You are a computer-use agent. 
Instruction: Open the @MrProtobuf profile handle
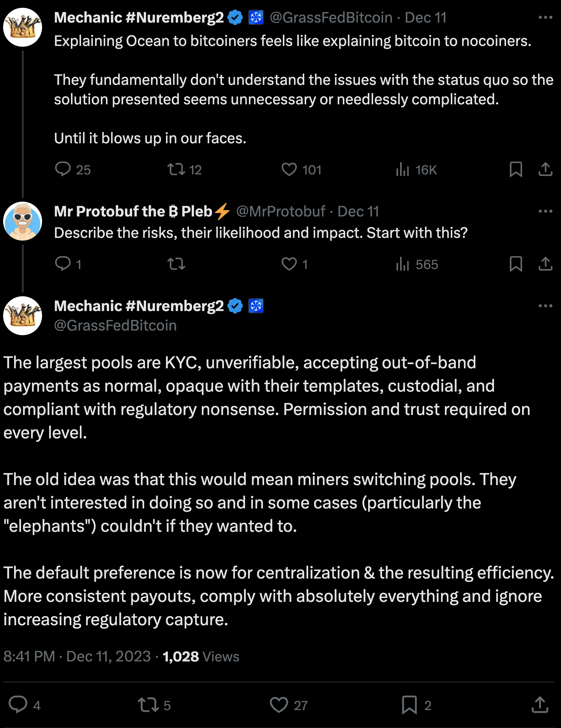pyautogui.click(x=280, y=211)
